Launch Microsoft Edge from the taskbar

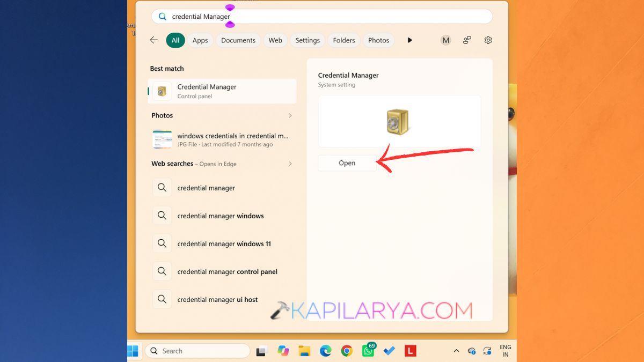[326, 351]
